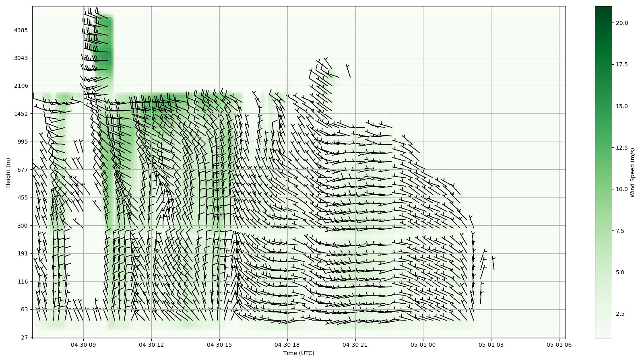Image resolution: width=644 pixels, height=362 pixels.
Task: Select the 63 height tick label
Action: pyautogui.click(x=24, y=309)
